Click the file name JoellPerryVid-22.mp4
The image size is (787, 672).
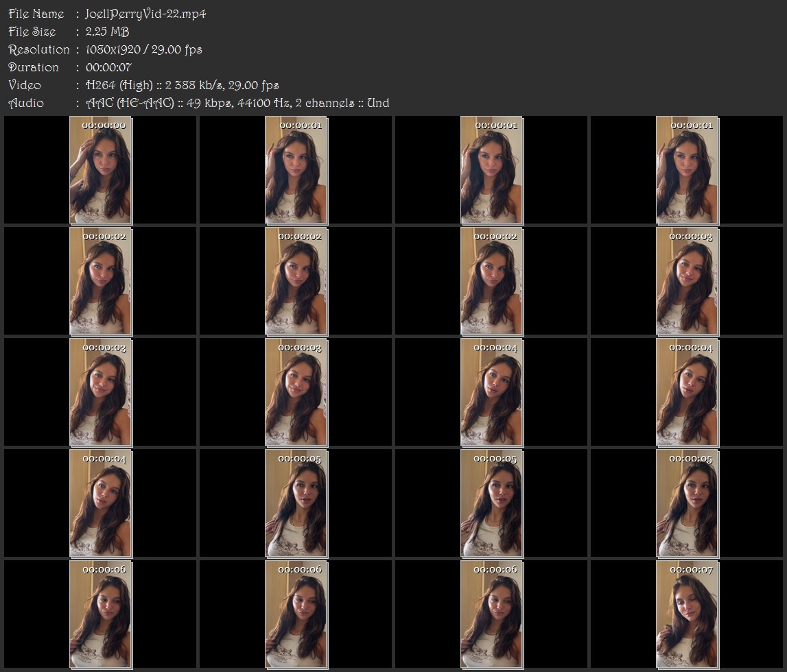145,14
